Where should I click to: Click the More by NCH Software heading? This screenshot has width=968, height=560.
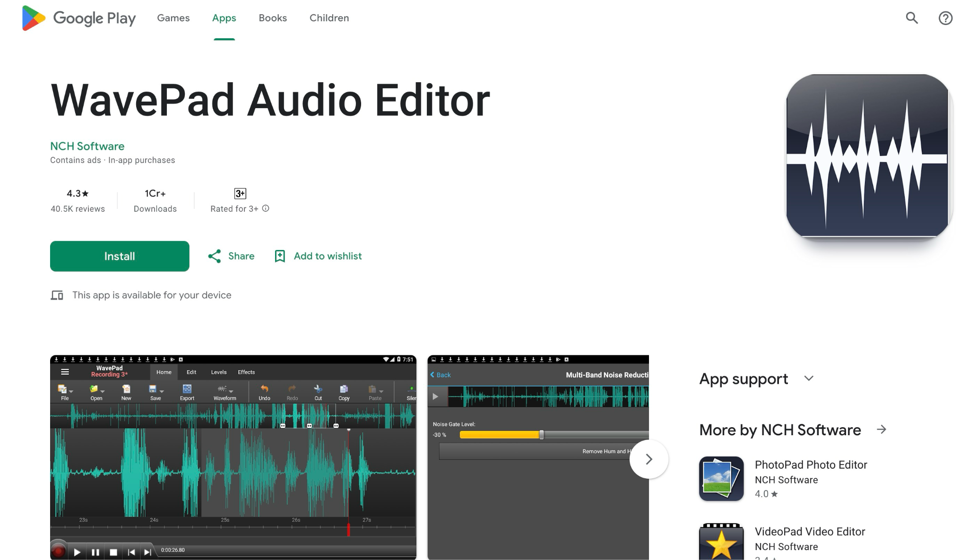780,430
